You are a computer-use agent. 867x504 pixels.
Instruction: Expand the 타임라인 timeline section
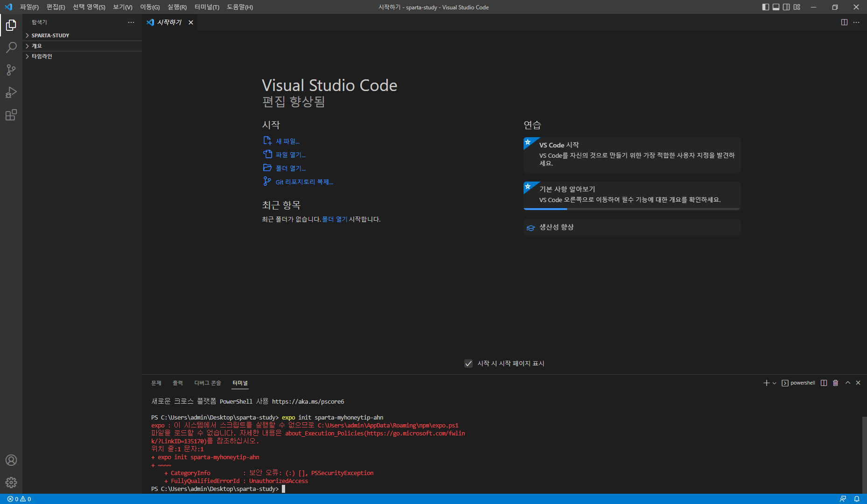tap(82, 56)
